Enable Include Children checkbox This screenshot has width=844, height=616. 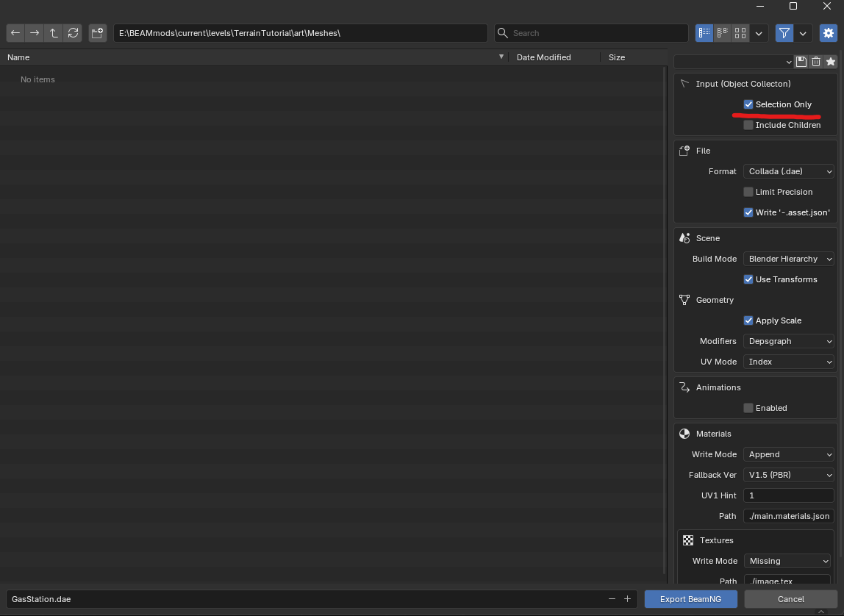(x=748, y=125)
